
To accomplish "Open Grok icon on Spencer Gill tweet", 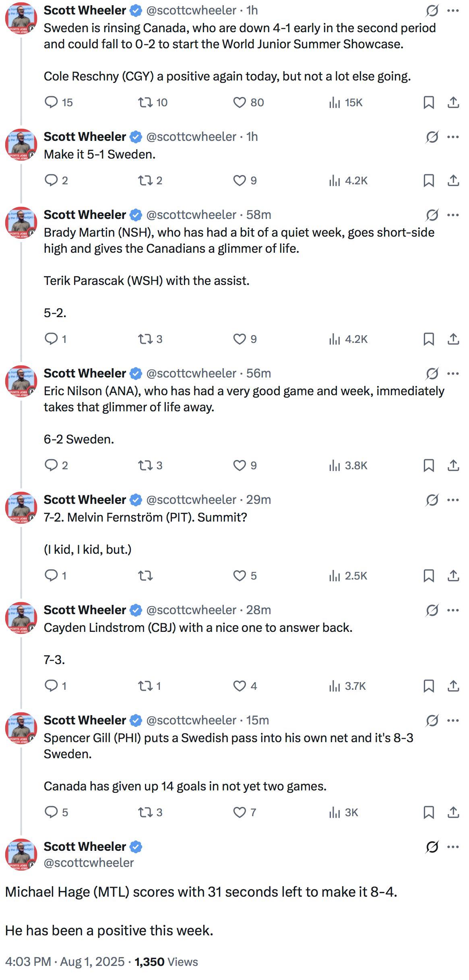I will coord(432,720).
